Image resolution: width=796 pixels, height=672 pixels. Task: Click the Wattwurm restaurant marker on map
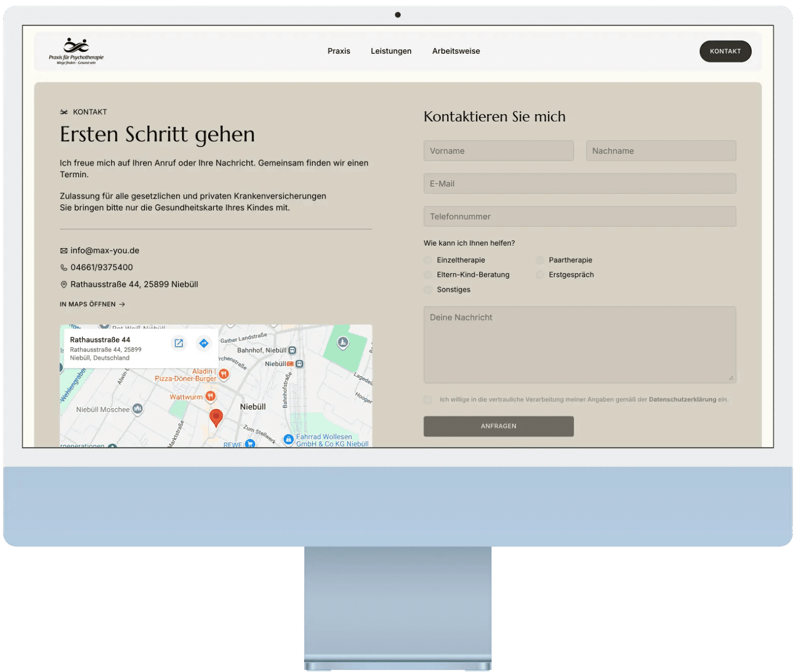point(210,396)
